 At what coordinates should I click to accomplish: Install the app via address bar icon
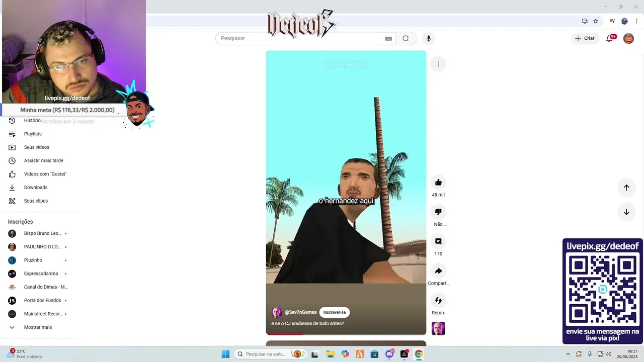pyautogui.click(x=585, y=21)
